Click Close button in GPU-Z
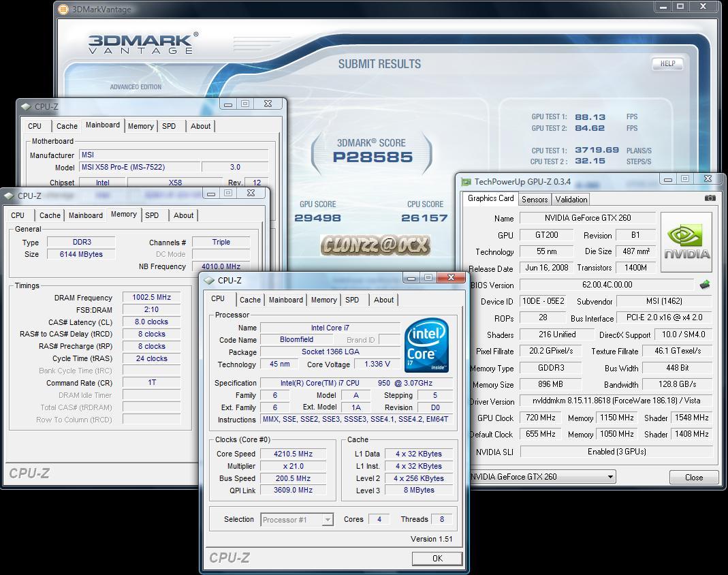This screenshot has height=575, width=728. coord(694,478)
